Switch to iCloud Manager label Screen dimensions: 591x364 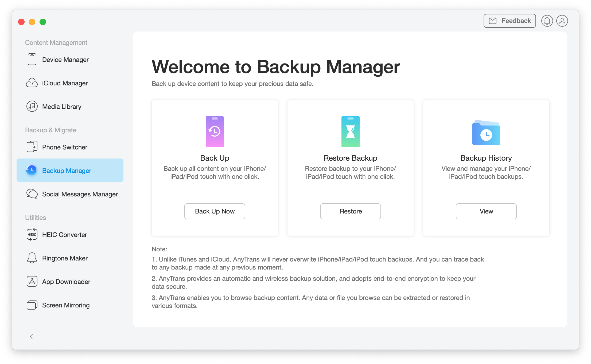pyautogui.click(x=65, y=83)
